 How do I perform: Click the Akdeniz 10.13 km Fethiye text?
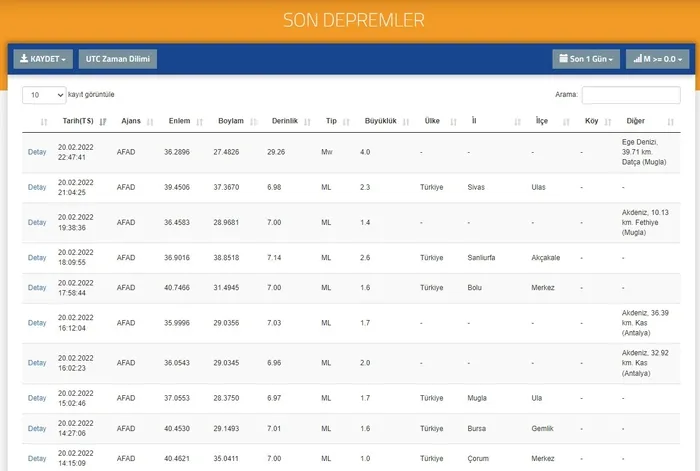pyautogui.click(x=645, y=222)
